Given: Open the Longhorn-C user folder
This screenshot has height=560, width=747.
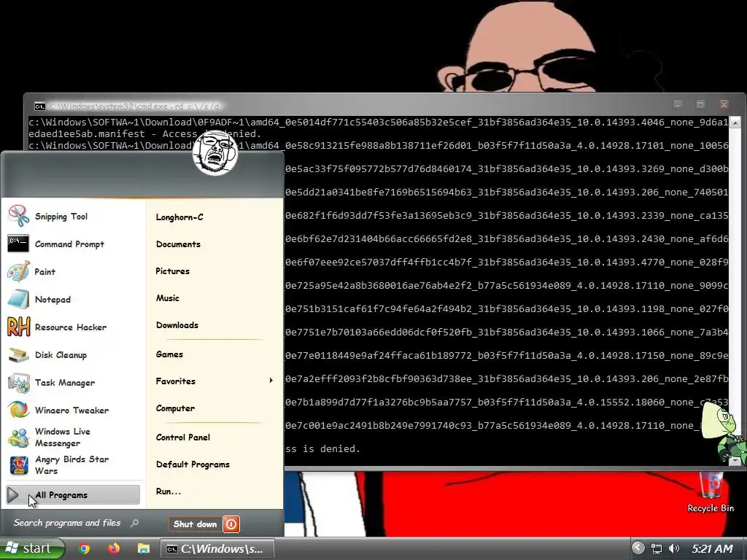Looking at the screenshot, I should (x=179, y=217).
